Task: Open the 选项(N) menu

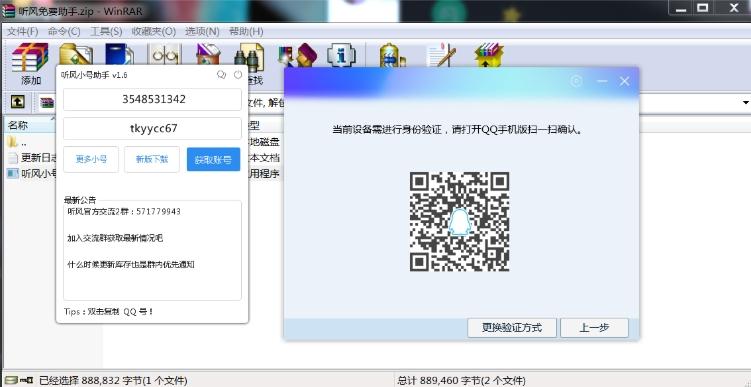Action: point(202,32)
